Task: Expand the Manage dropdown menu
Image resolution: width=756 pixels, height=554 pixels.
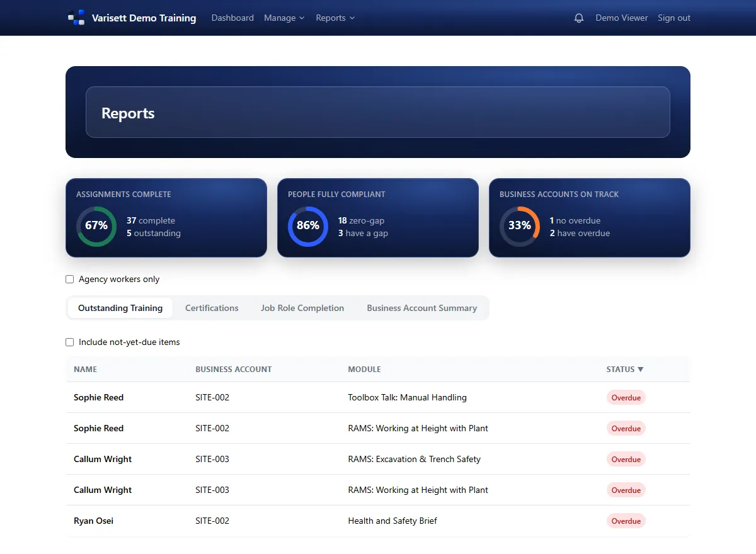Action: tap(284, 18)
